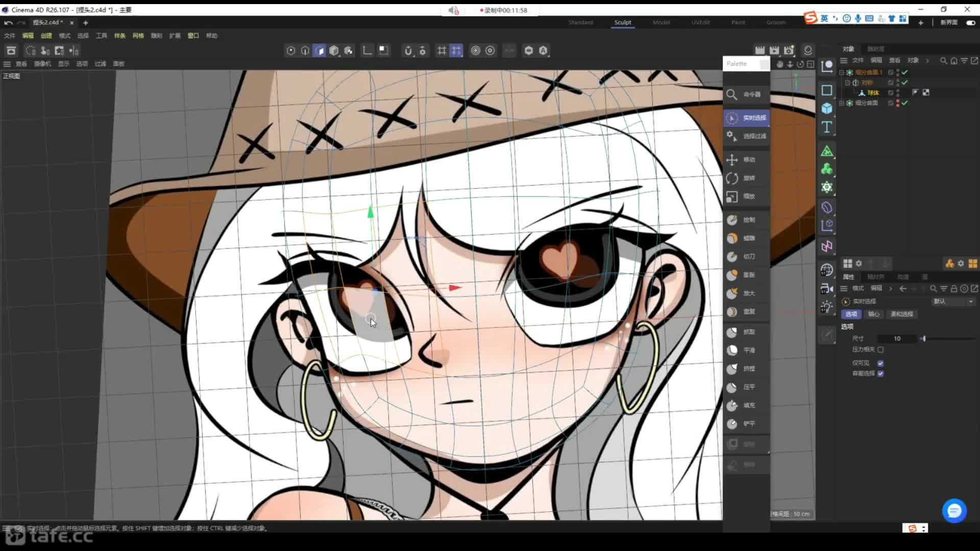
Task: Open the 默认 dropdown in attributes
Action: click(953, 302)
